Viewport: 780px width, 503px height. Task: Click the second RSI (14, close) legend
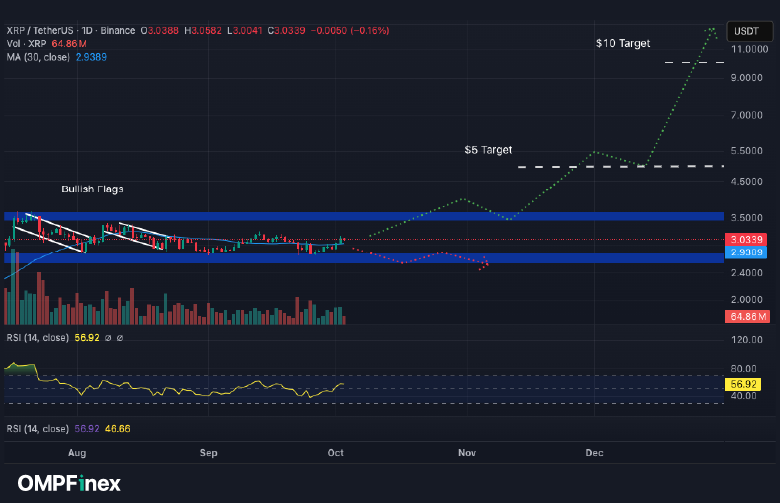(37, 428)
